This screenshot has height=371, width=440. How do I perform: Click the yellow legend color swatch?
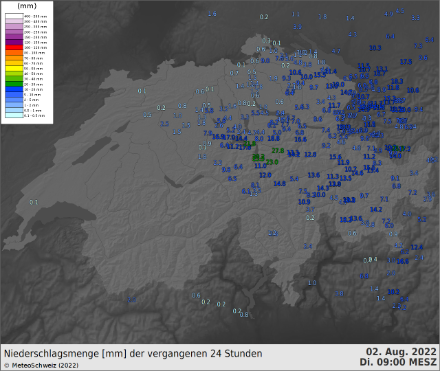click(14, 68)
